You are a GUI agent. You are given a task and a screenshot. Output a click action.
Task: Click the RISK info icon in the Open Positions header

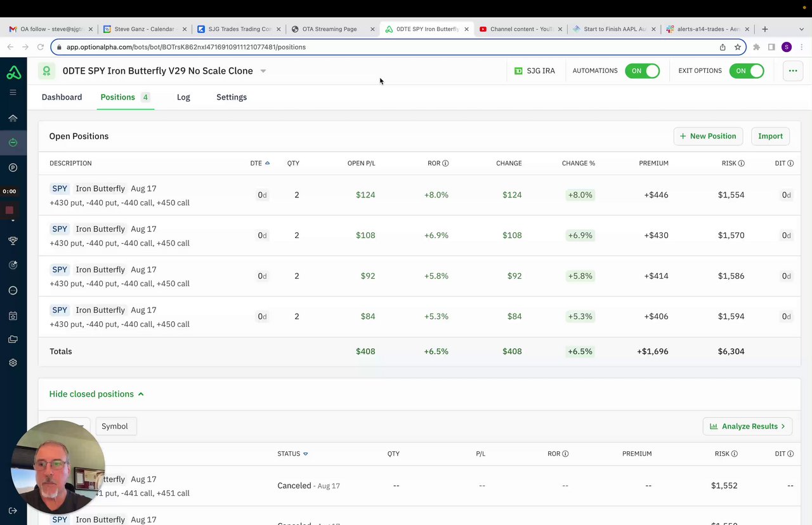coord(742,163)
